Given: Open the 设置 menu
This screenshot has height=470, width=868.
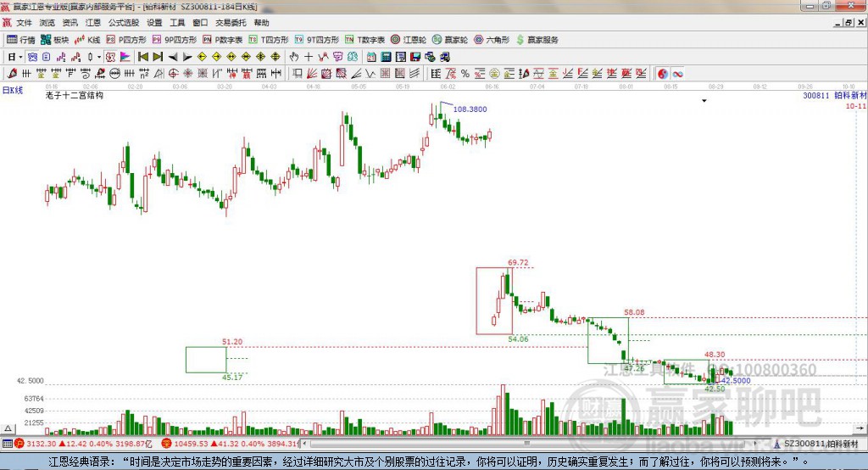Looking at the screenshot, I should click(154, 23).
